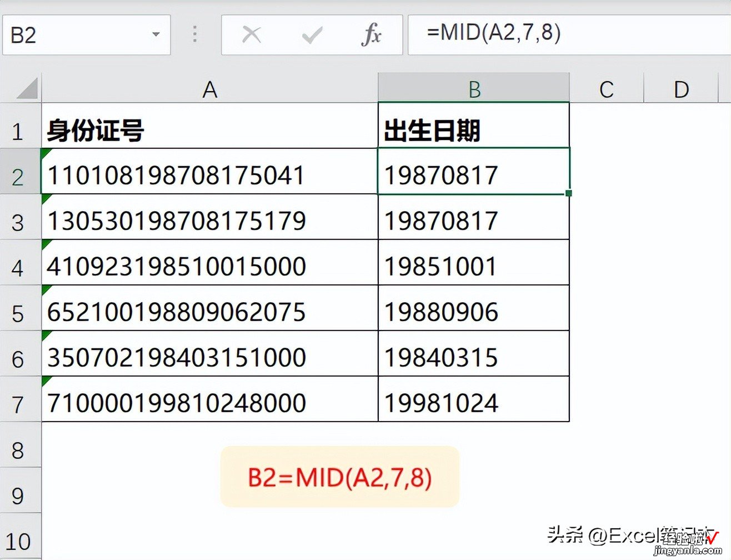Click the header cell 身份证号

[x=209, y=126]
